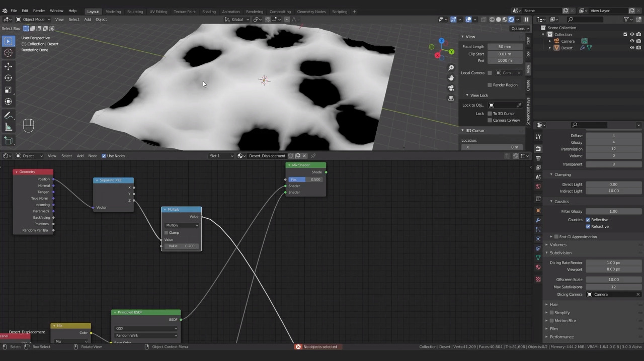Pause viewport render preview
Screen dimensions: 644x361
point(526,20)
